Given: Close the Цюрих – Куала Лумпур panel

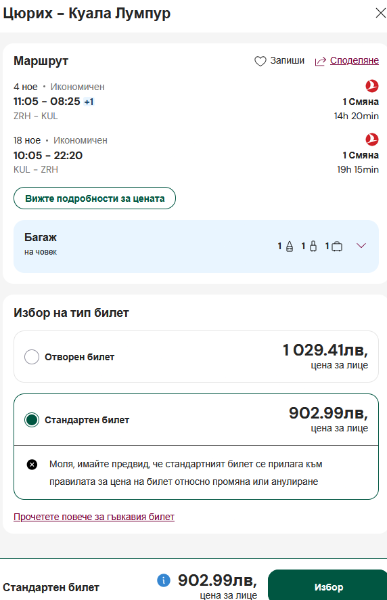Looking at the screenshot, I should 380,13.
